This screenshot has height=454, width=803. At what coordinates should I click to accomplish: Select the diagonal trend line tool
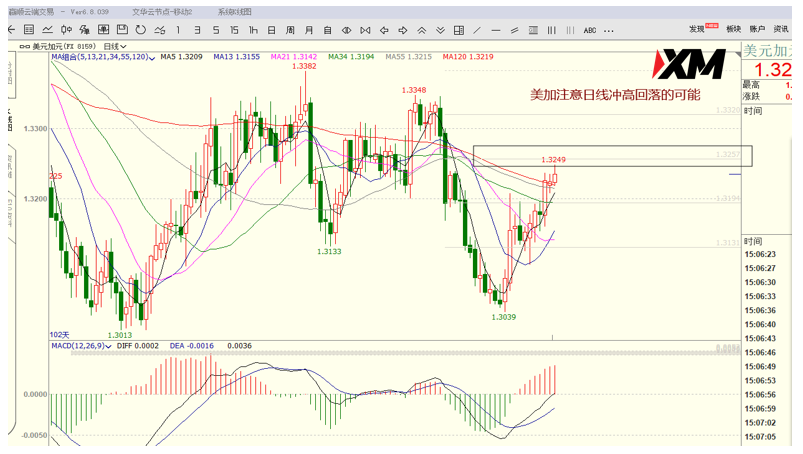[477, 30]
